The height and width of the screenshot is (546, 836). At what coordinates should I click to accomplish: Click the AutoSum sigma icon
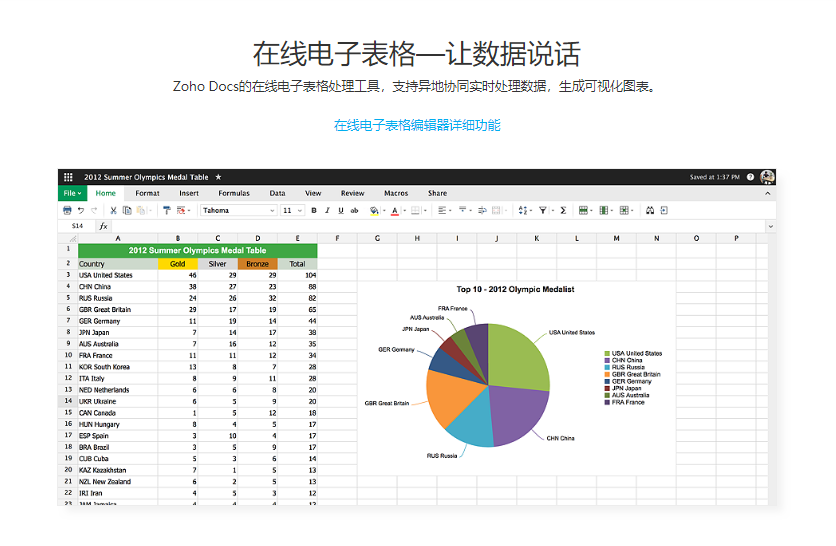click(x=563, y=211)
